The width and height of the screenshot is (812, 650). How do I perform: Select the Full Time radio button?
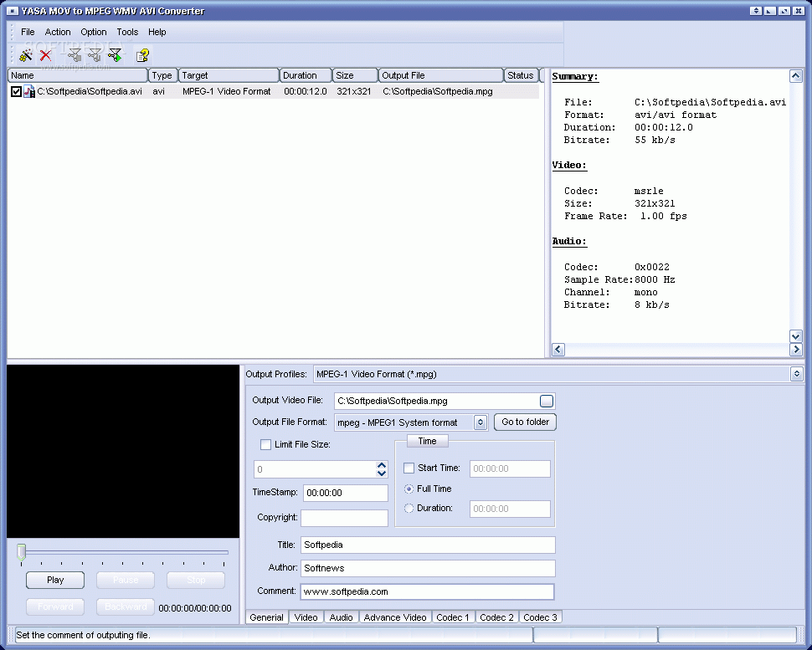pyautogui.click(x=409, y=489)
